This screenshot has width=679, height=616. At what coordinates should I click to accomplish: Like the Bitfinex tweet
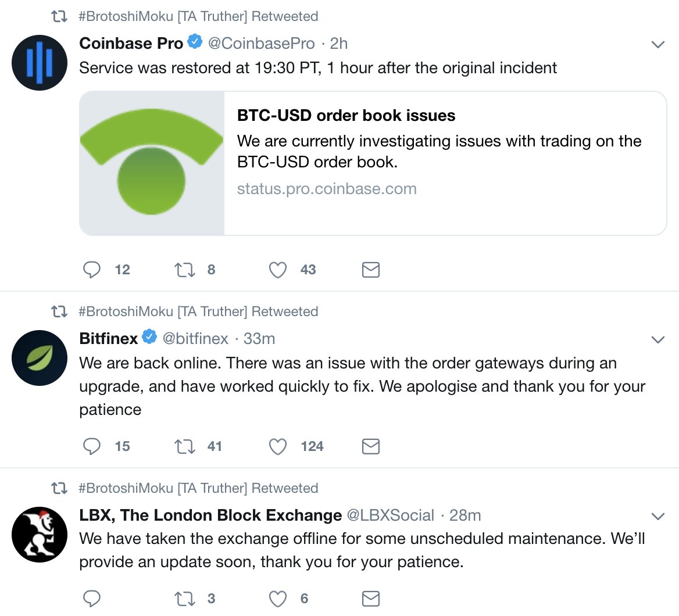277,446
